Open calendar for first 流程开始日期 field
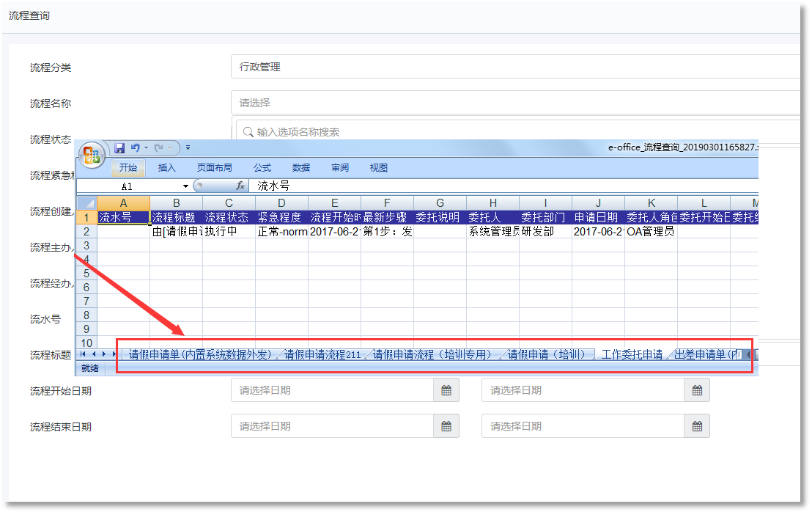The width and height of the screenshot is (812, 512). 446,391
